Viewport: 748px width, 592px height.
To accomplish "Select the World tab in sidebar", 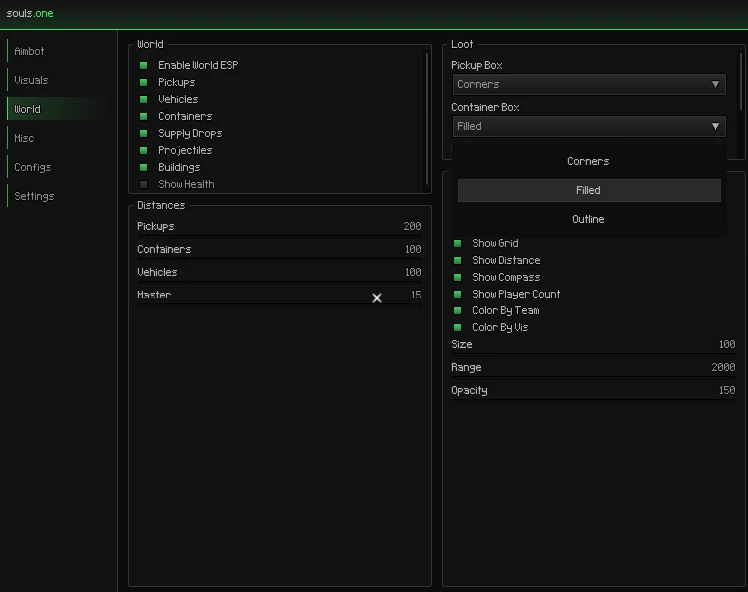I will point(57,109).
